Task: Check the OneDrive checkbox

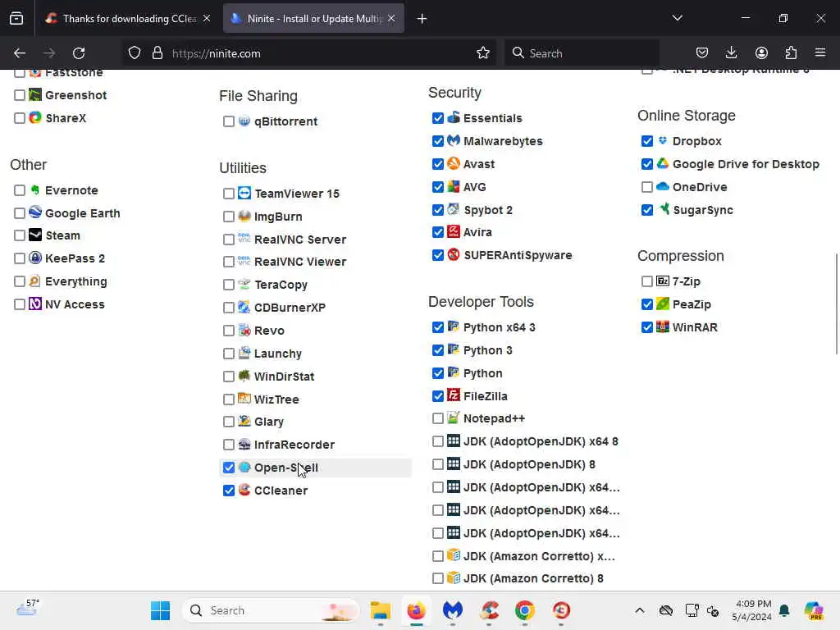Action: click(x=647, y=187)
